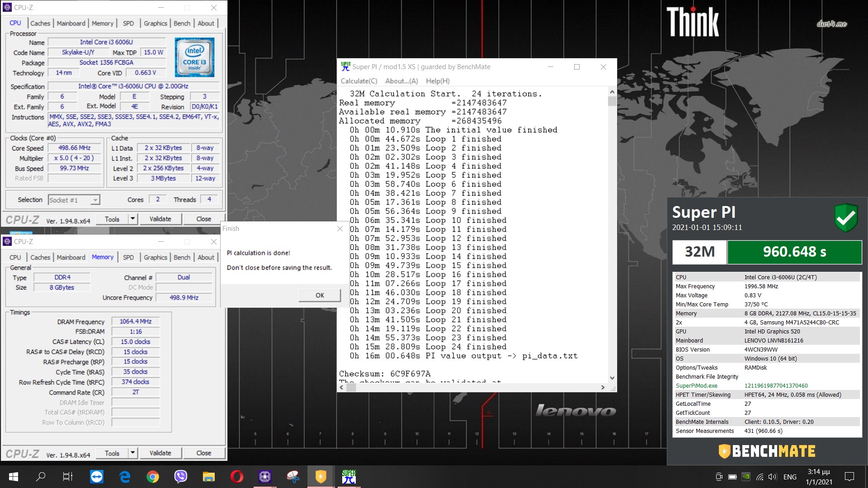This screenshot has width=868, height=488.
Task: Click Tools button in top CPU-Z
Action: (112, 219)
